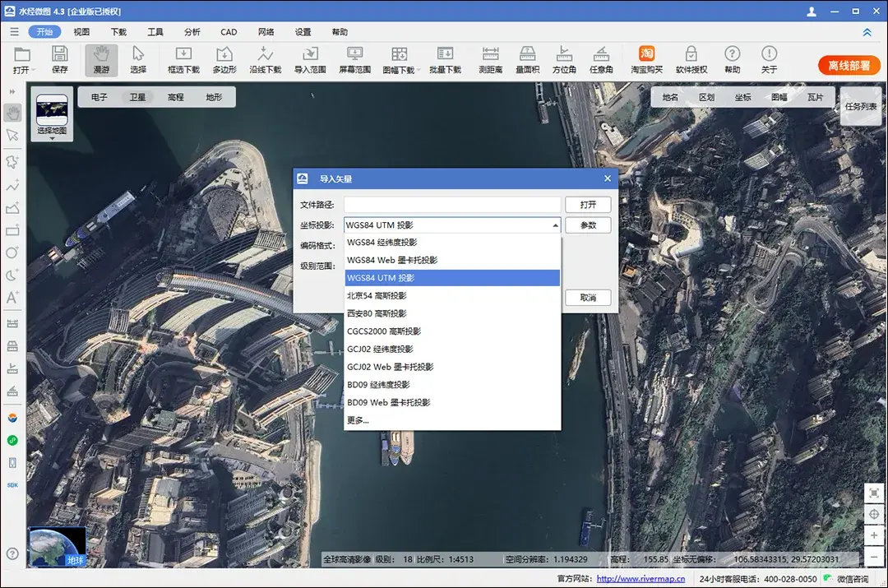The height and width of the screenshot is (588, 888).
Task: Click the 测距离 measure distance tool
Action: pyautogui.click(x=491, y=60)
